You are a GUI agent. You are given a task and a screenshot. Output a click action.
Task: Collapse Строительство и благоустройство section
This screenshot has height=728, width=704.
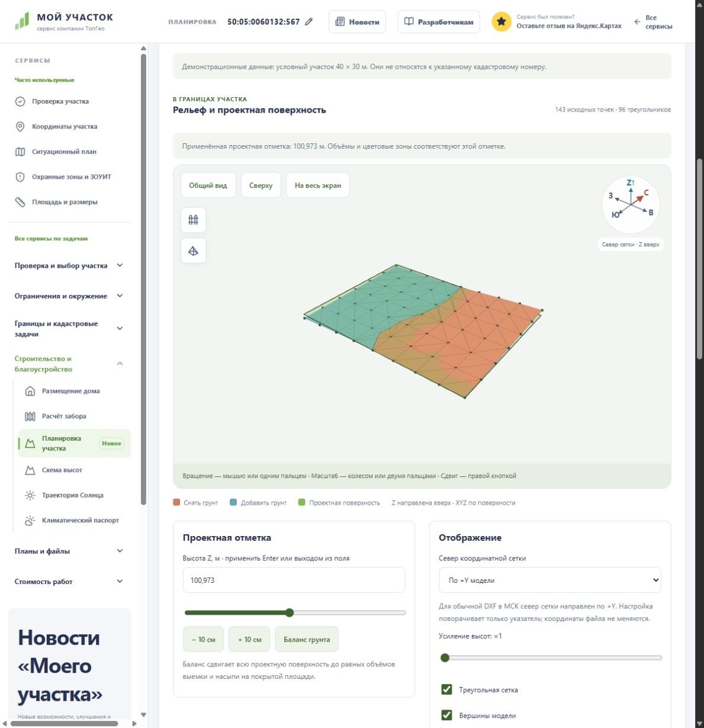(70, 364)
